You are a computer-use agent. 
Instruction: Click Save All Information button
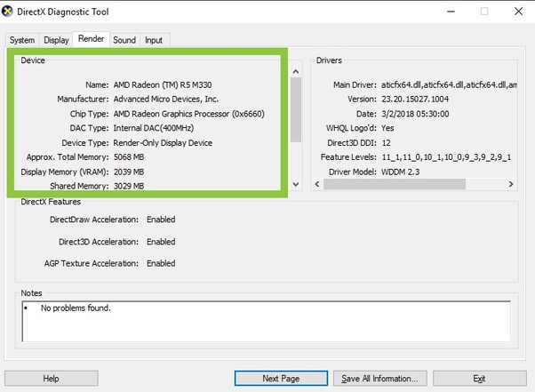pos(380,379)
